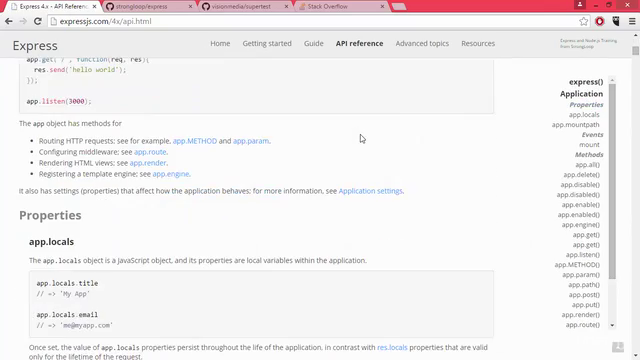Open a new tab with the new-tab button

coord(399,7)
